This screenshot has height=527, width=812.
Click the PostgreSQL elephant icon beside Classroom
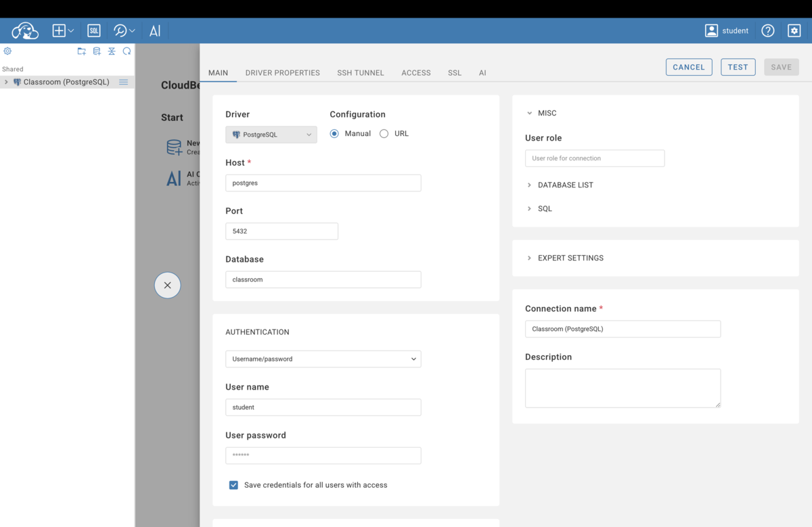tap(17, 82)
